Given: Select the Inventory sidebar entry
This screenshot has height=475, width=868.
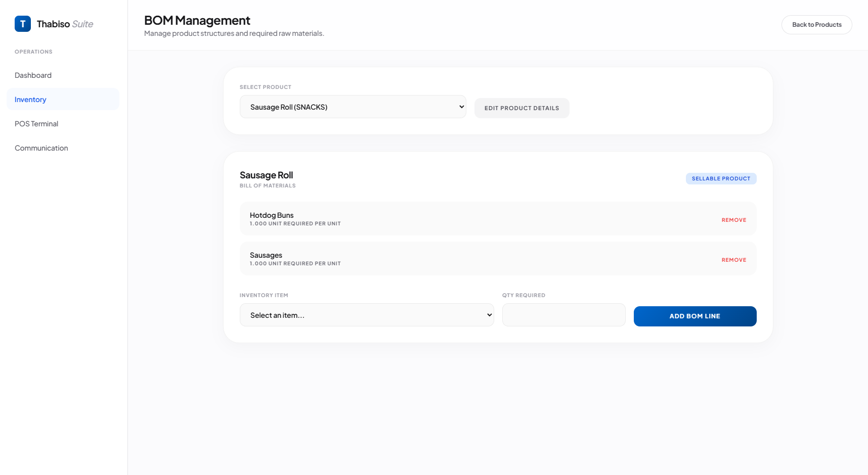Looking at the screenshot, I should coord(30,99).
